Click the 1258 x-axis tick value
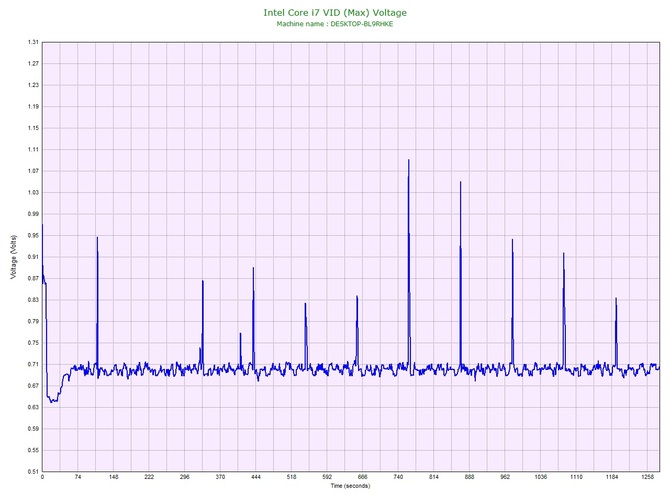Screen dimensions: 670x503 click(x=647, y=477)
